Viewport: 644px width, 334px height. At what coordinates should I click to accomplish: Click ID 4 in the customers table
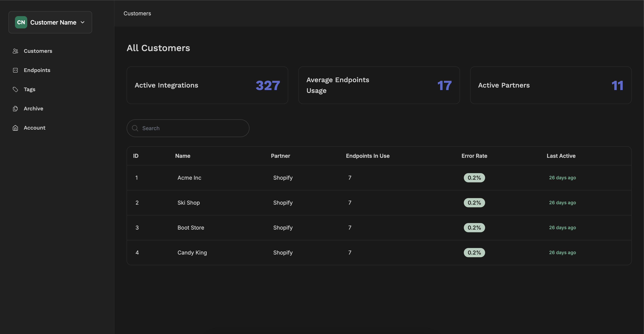point(137,252)
